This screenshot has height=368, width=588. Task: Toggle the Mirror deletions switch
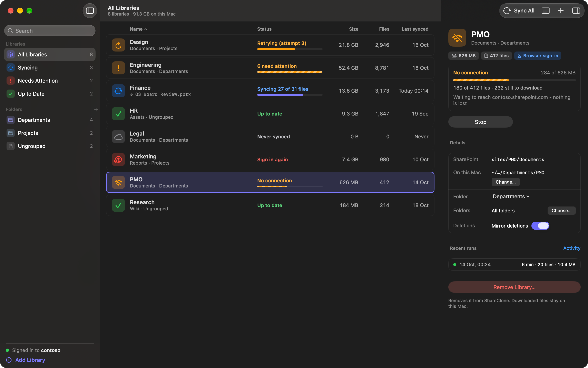pos(540,226)
